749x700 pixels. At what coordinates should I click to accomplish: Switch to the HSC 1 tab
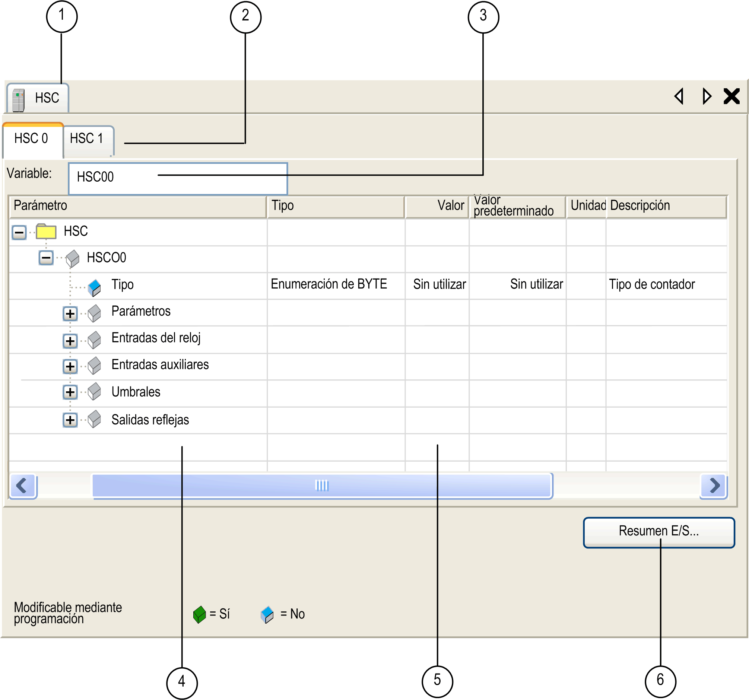coord(87,139)
